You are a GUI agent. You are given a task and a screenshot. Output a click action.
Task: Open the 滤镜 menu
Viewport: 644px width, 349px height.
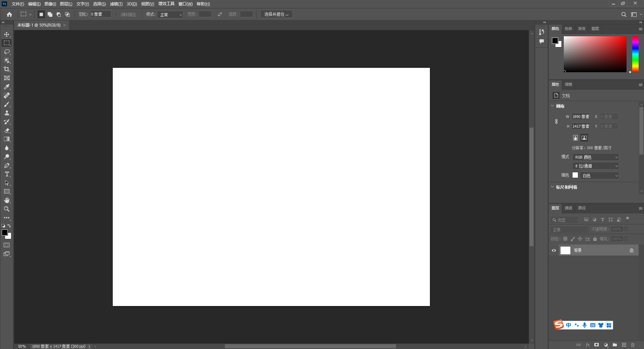(x=115, y=4)
